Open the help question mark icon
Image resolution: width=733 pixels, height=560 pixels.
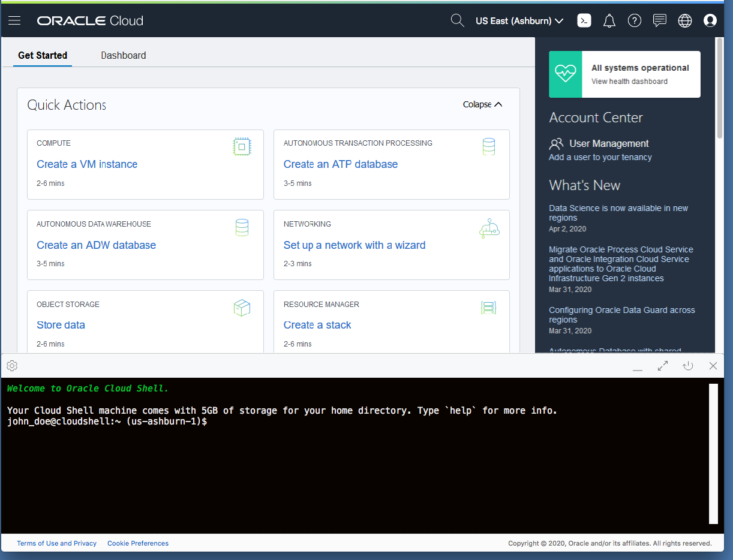point(634,20)
